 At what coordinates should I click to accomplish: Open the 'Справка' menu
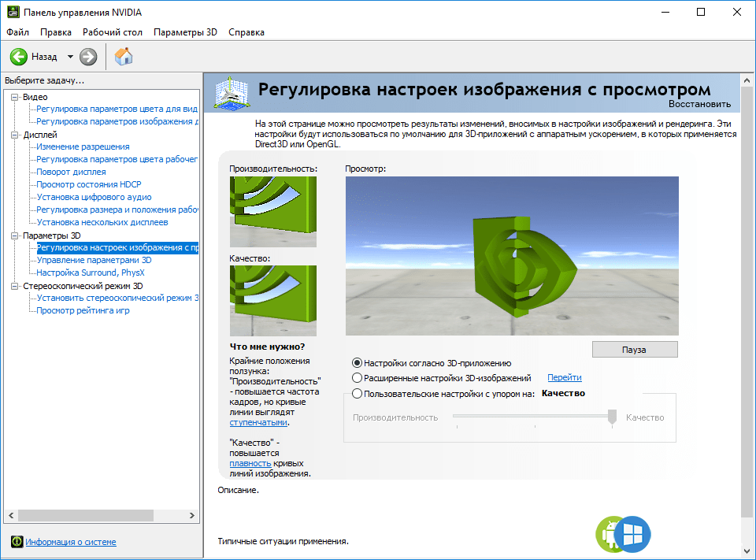point(246,32)
